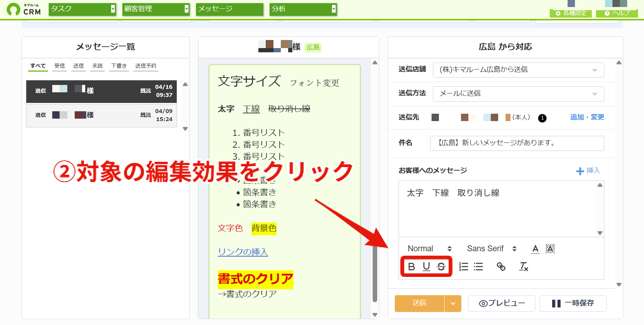Image resolution: width=644 pixels, height=325 pixels.
Task: Click the プレビュー button
Action: pos(501,303)
